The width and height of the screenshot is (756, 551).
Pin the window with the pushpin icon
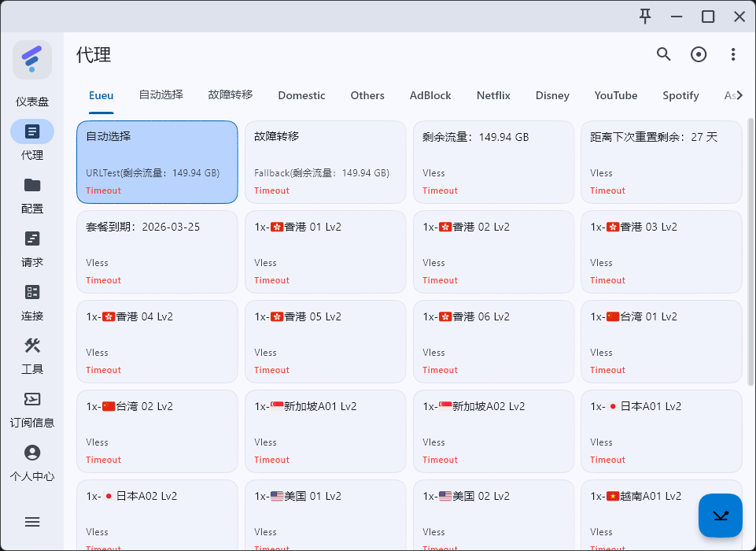(x=645, y=17)
